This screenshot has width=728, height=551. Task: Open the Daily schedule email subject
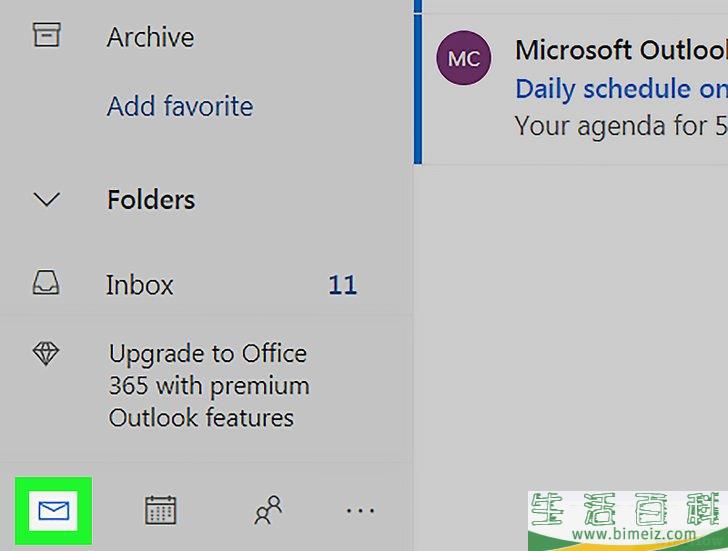pos(622,89)
